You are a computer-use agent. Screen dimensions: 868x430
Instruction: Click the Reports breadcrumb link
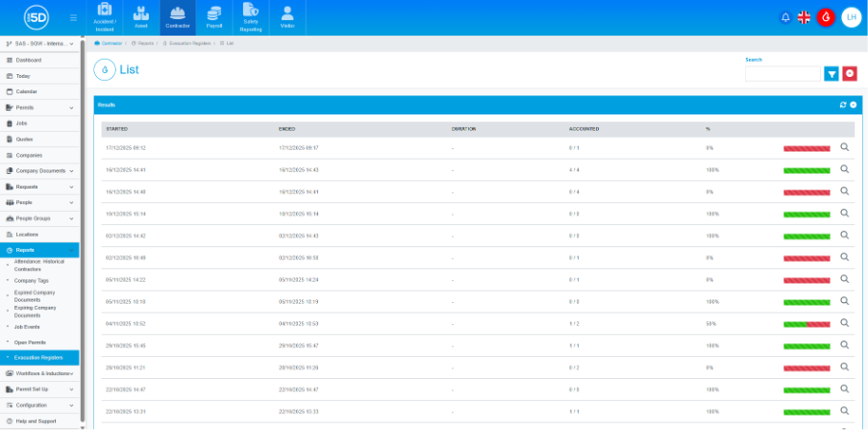pos(145,43)
